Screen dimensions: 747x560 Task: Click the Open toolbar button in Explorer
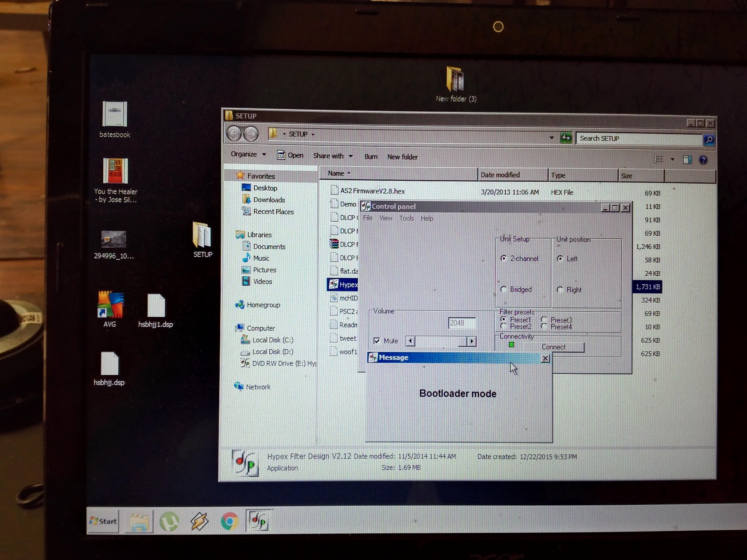(x=290, y=155)
